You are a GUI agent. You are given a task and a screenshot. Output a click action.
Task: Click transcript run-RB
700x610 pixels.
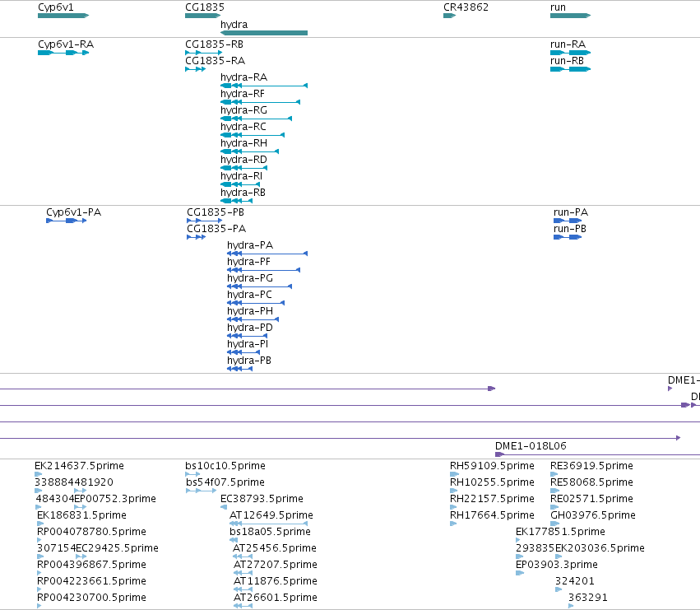click(567, 61)
